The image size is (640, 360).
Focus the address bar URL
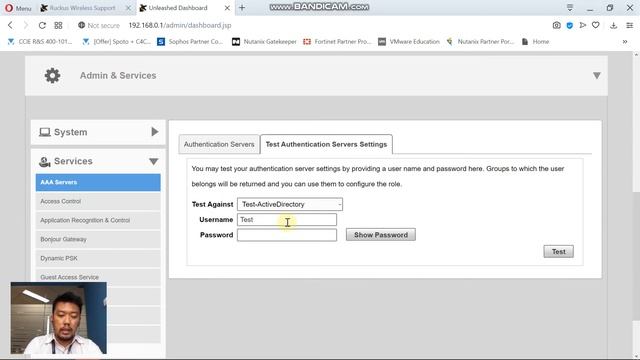[180, 25]
